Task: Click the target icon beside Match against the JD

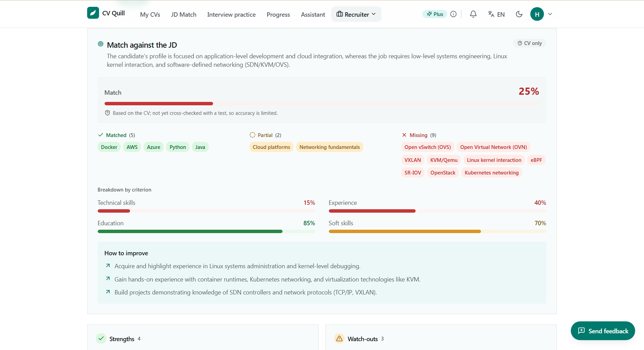Action: coord(101,44)
